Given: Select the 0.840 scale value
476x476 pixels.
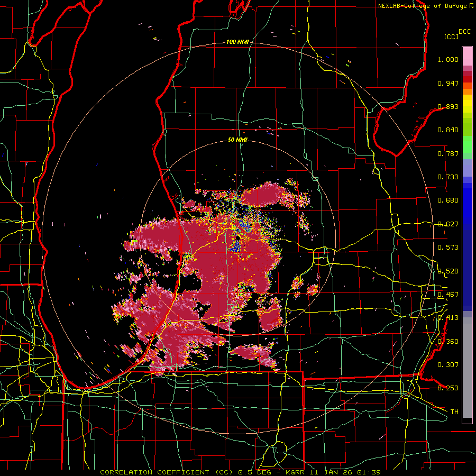Looking at the screenshot, I should click(x=448, y=130).
